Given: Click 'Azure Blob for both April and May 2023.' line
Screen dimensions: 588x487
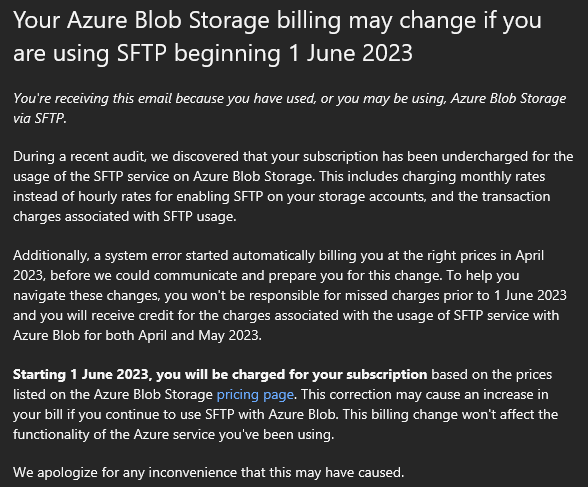Looking at the screenshot, I should [x=137, y=335].
